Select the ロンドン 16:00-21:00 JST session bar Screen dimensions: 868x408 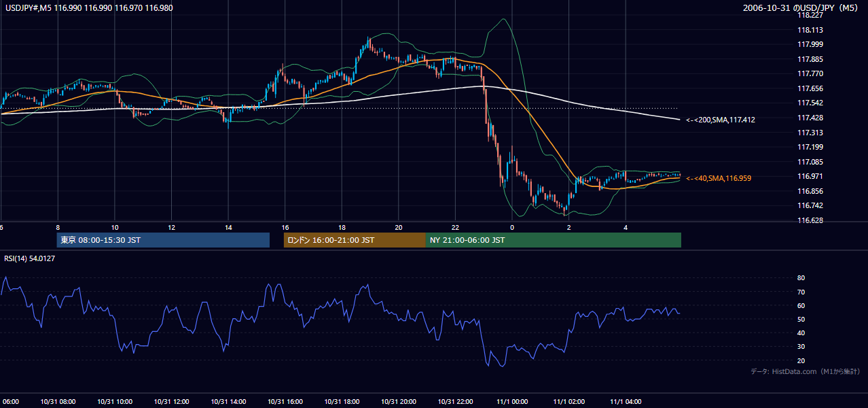(355, 240)
